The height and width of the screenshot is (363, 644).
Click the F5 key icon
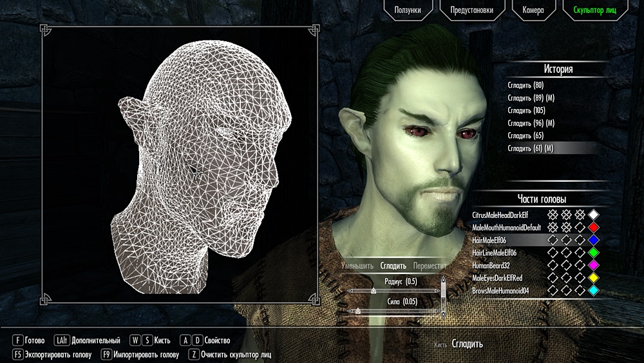17,355
